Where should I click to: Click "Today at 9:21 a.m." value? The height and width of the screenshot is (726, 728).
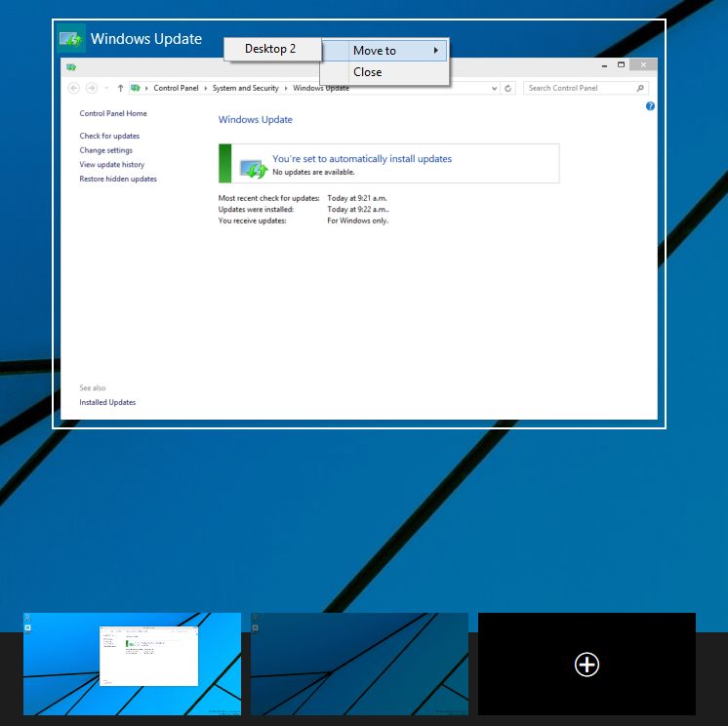(x=357, y=198)
